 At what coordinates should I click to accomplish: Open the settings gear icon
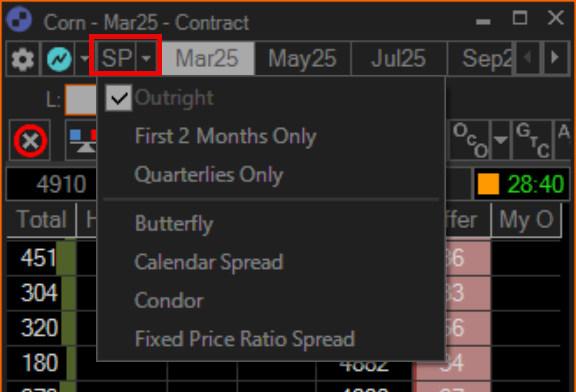[22, 59]
